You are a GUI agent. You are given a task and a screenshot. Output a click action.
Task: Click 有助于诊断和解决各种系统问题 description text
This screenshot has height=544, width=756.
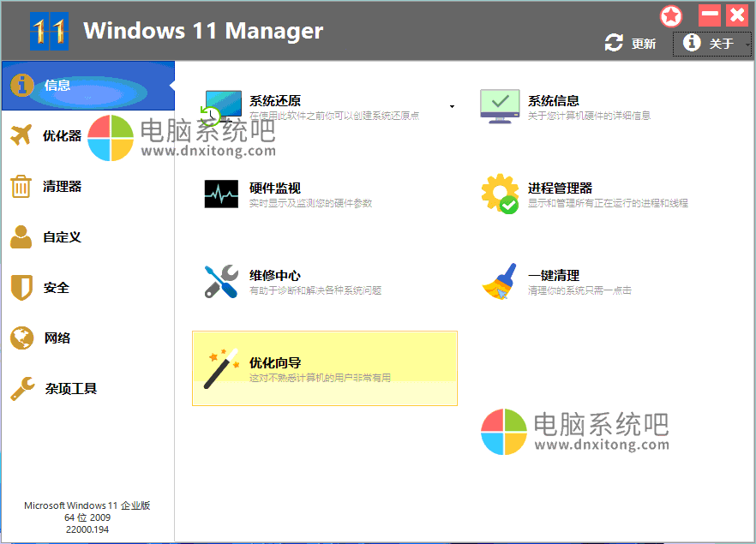[315, 290]
